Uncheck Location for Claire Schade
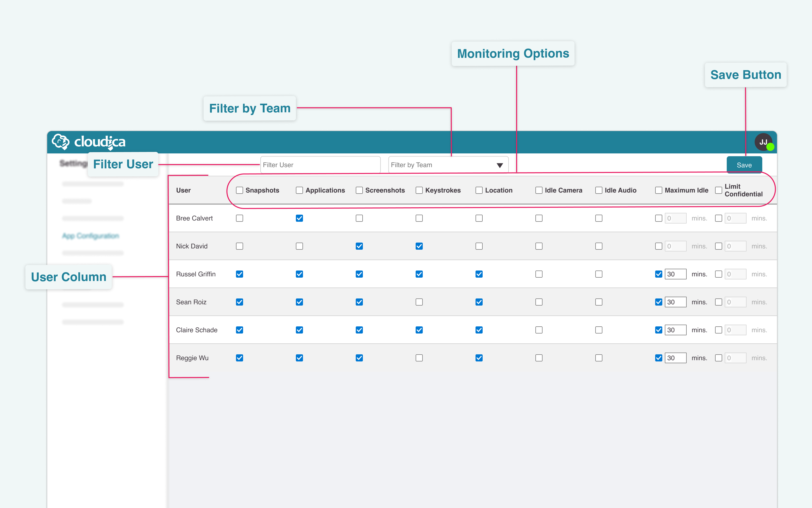 coord(479,330)
